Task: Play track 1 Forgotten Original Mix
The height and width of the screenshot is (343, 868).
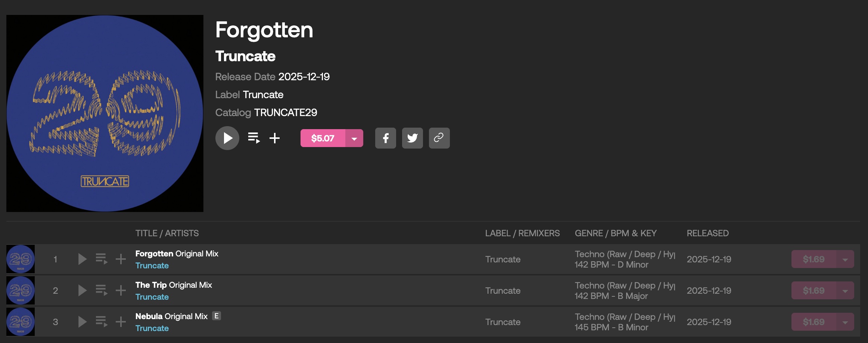Action: 82,259
